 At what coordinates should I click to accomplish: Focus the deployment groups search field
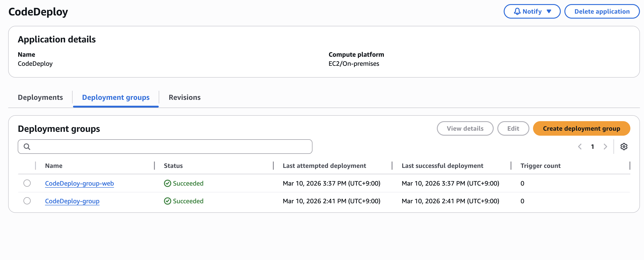tap(170, 147)
